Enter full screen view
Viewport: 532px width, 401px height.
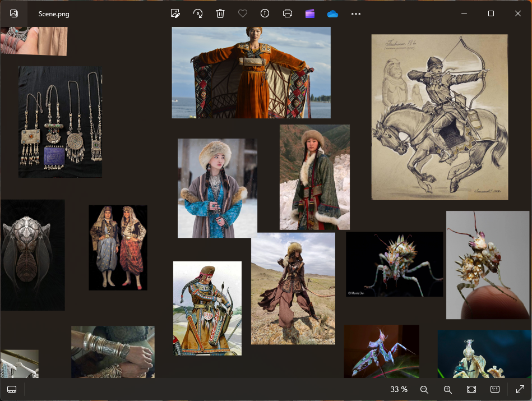click(520, 389)
